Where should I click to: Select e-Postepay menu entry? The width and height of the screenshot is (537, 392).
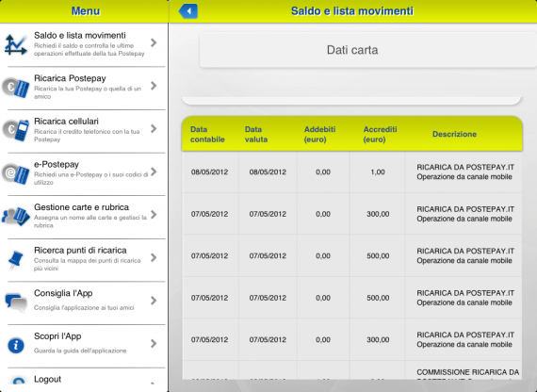(x=84, y=174)
